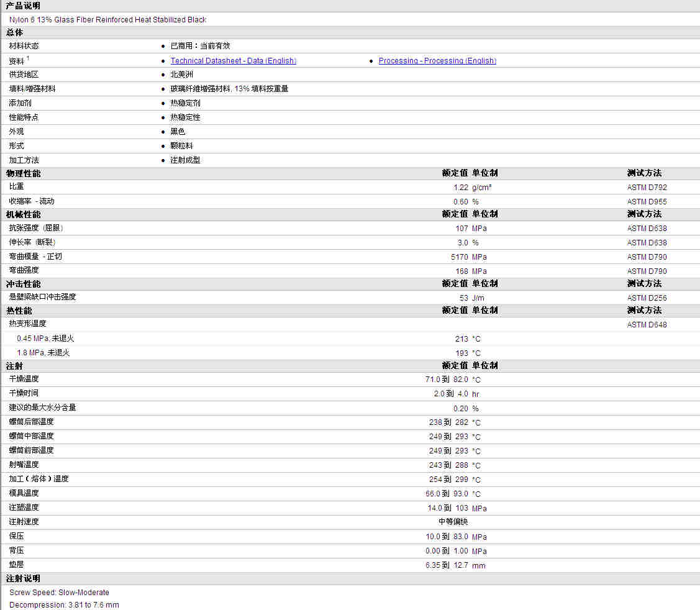Click the '1.8 MPa, 未退火' row label

click(43, 353)
